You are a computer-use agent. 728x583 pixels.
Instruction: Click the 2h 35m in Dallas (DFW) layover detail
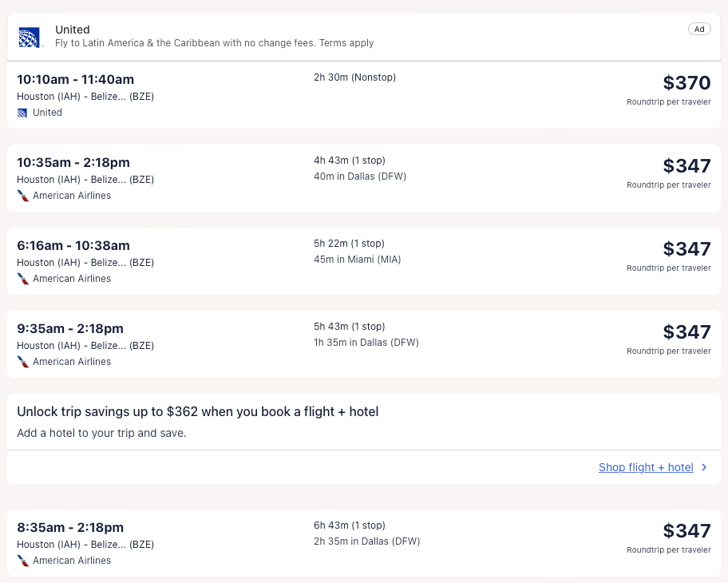[366, 541]
